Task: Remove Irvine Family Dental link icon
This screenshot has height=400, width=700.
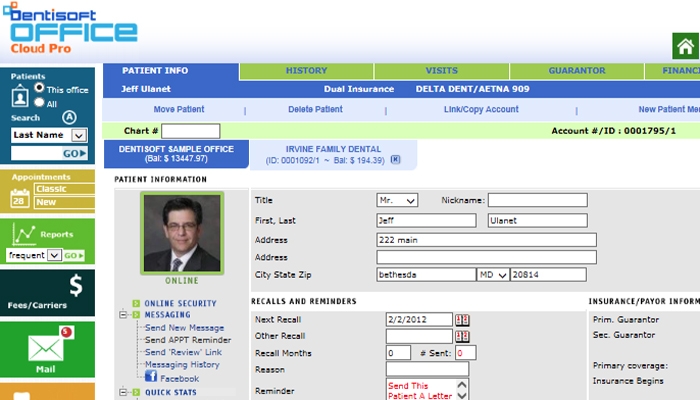Action: 396,159
